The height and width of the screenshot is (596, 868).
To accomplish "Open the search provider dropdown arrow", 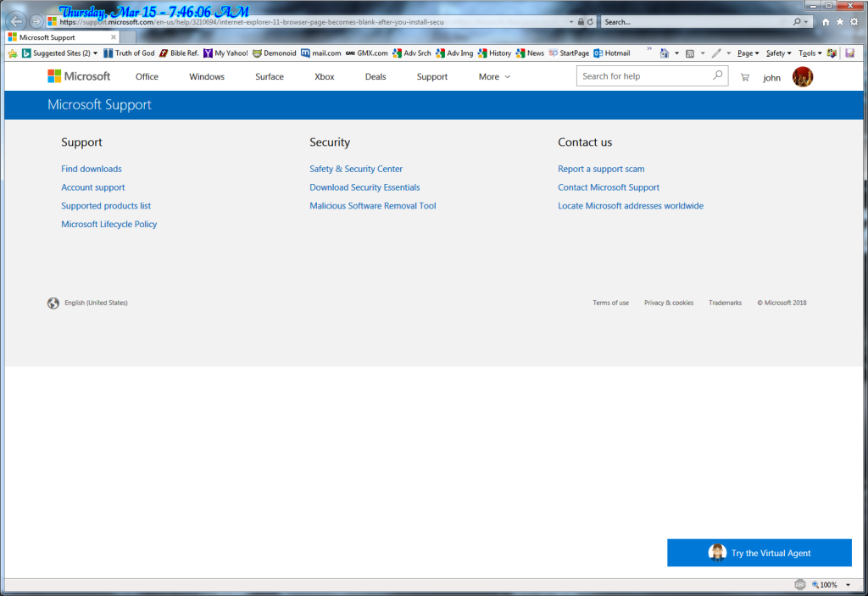I will pyautogui.click(x=806, y=22).
